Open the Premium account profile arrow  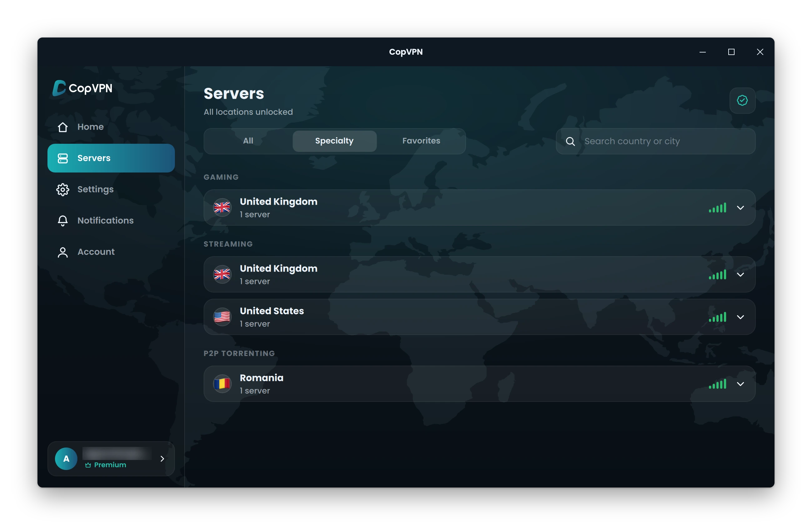162,459
